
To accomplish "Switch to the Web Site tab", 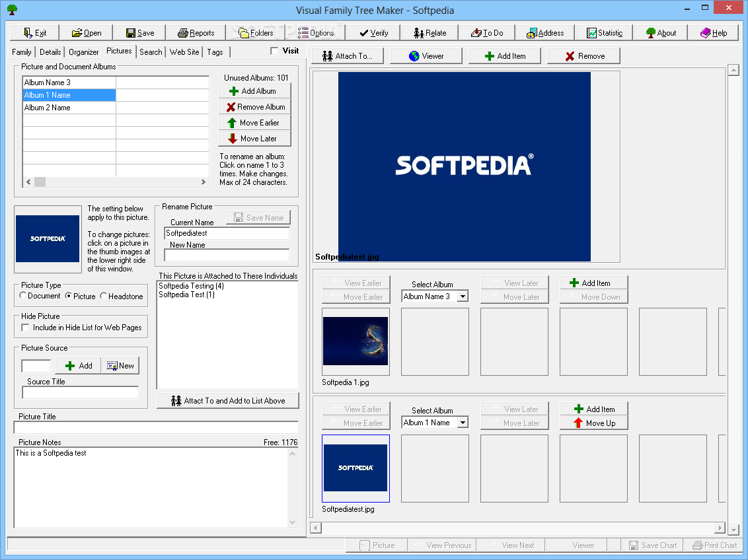I will pos(184,52).
